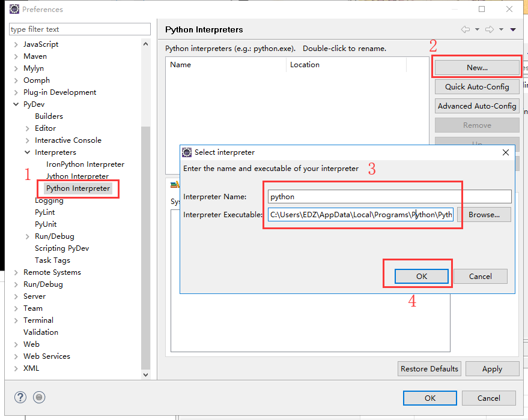
Task: Click Restore Defaults at the bottom
Action: pyautogui.click(x=429, y=368)
